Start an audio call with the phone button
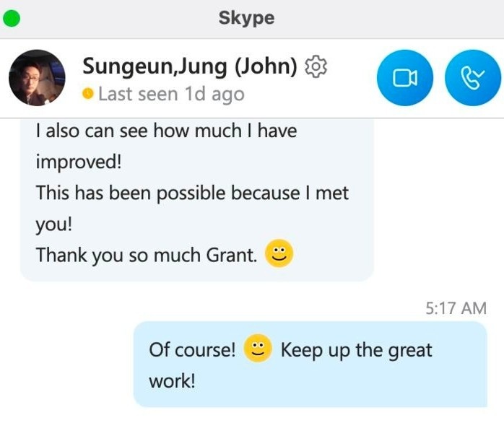 point(473,78)
